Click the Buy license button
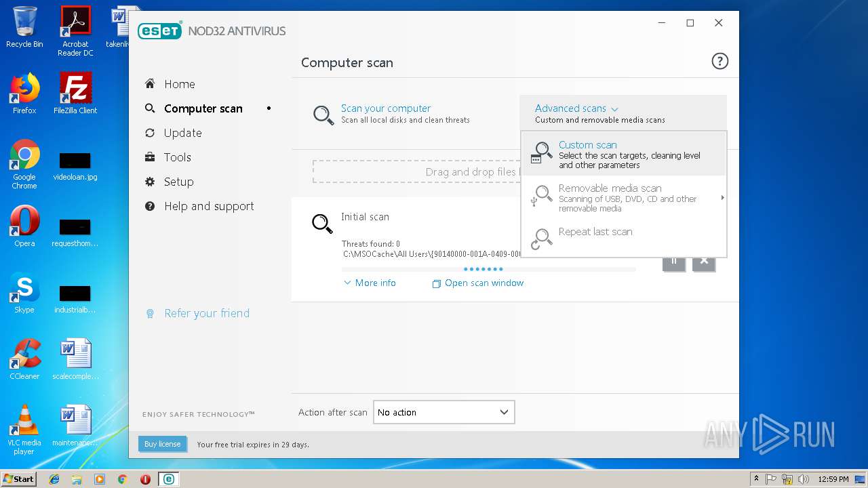The image size is (868, 488). coord(162,444)
